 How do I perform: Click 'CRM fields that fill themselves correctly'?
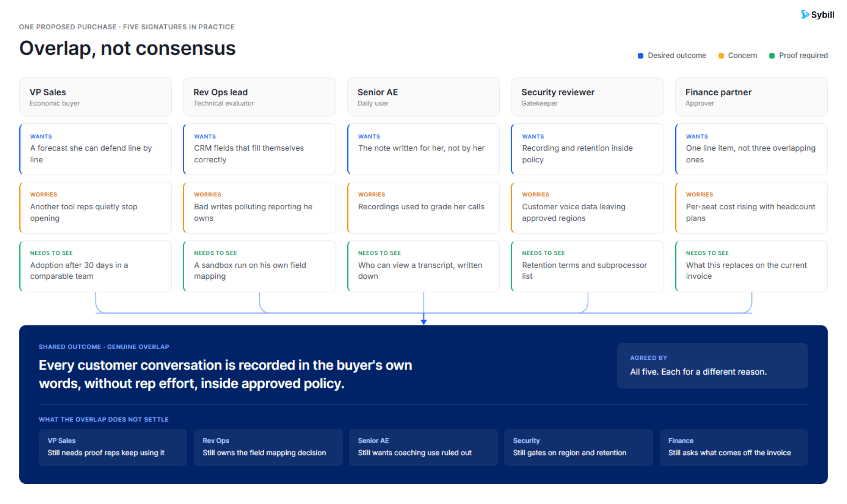[x=249, y=154]
